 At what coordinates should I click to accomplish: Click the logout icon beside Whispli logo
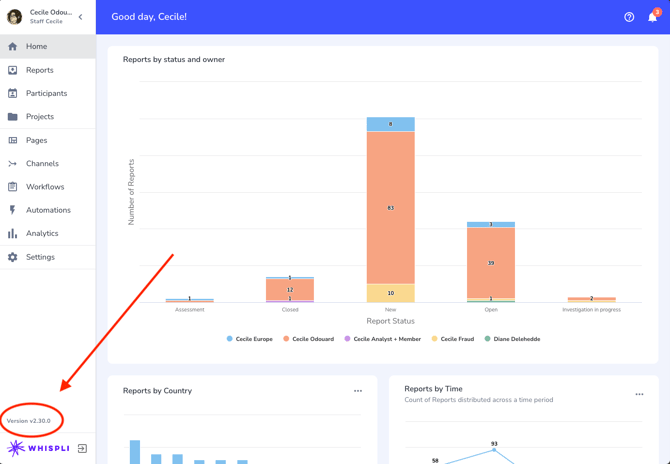click(82, 449)
